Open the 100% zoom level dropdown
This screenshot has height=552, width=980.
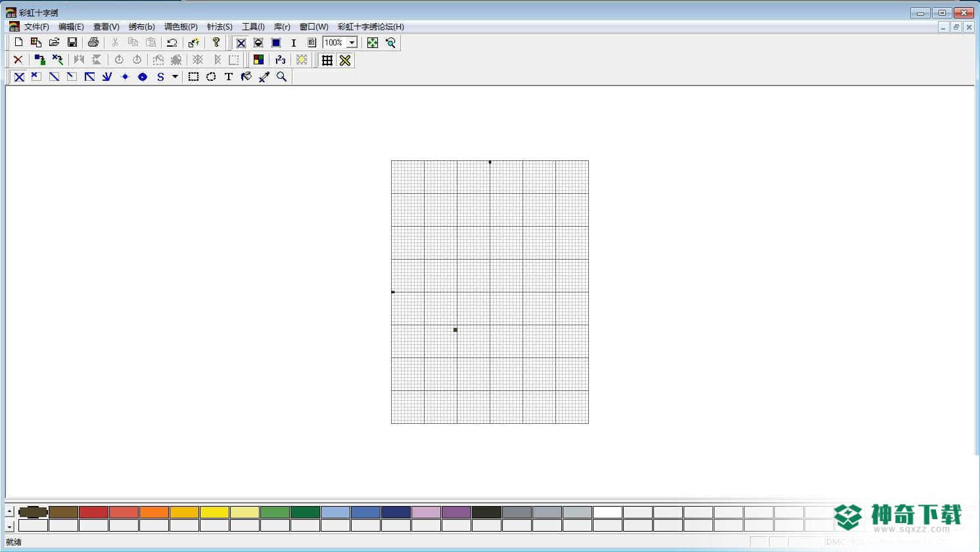coord(352,43)
